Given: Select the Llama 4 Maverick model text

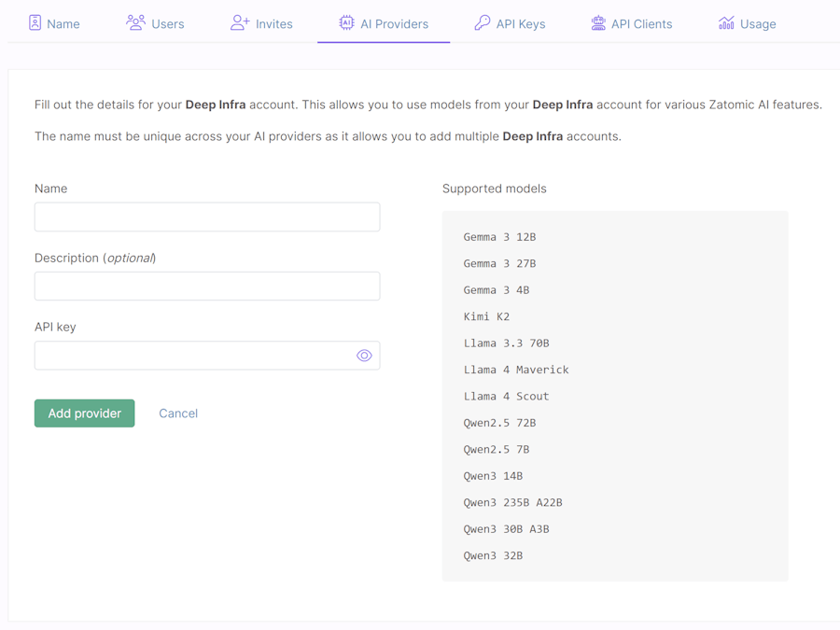Looking at the screenshot, I should tap(516, 370).
